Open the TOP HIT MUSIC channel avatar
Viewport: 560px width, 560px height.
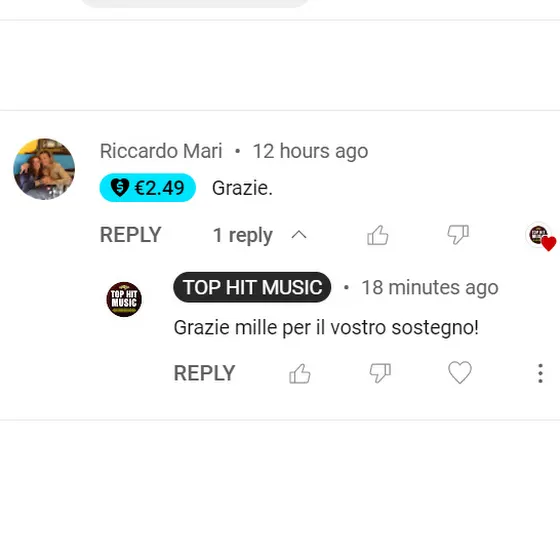[x=124, y=299]
